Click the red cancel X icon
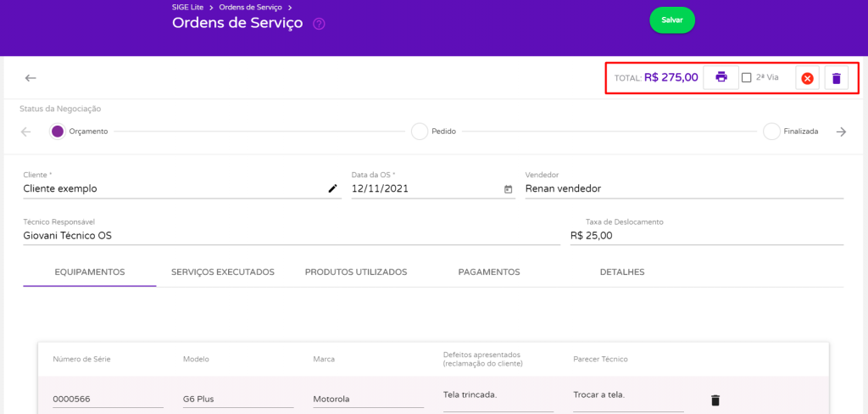The width and height of the screenshot is (868, 414). click(x=807, y=79)
